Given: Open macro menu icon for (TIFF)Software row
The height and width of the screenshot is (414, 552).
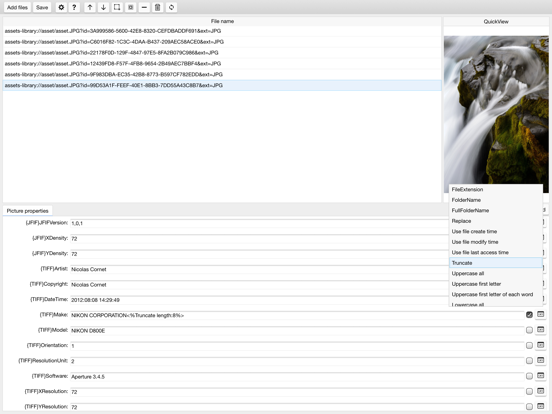Looking at the screenshot, I should click(x=540, y=376).
